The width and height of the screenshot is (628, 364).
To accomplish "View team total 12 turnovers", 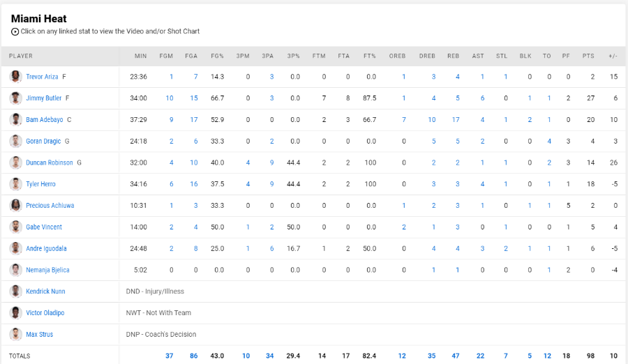I will tap(548, 356).
